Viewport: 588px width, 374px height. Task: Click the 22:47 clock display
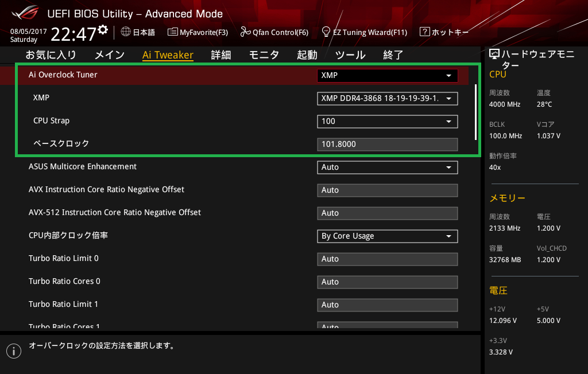(73, 34)
